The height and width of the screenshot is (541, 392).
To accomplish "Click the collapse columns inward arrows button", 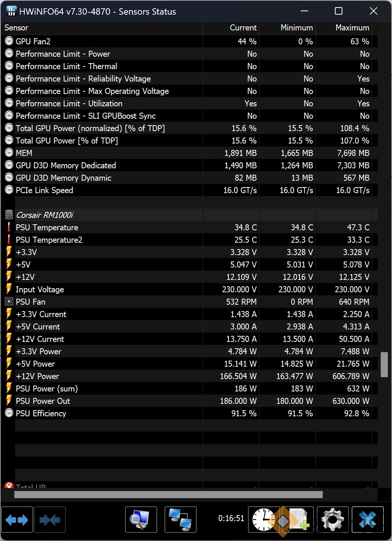I will [x=50, y=520].
